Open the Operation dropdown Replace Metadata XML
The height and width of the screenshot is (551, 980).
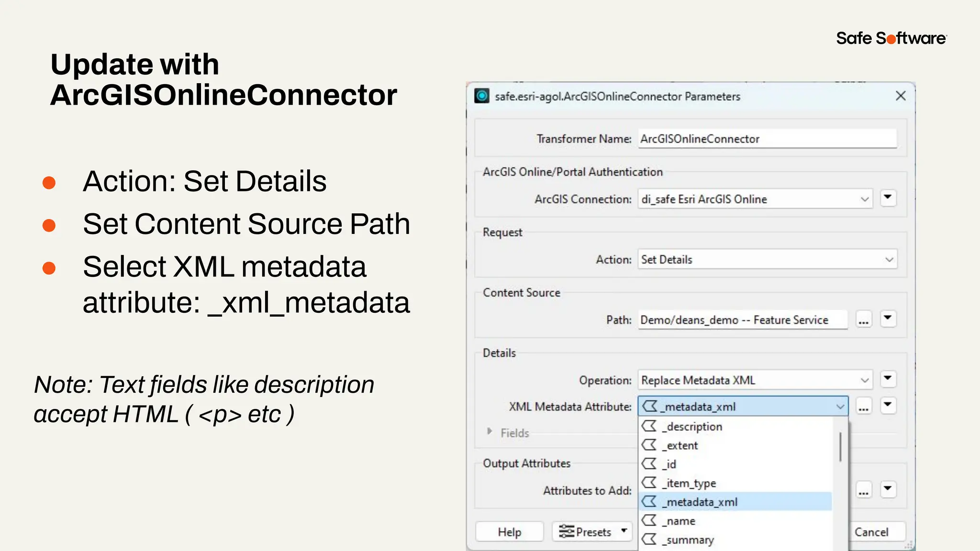click(755, 380)
